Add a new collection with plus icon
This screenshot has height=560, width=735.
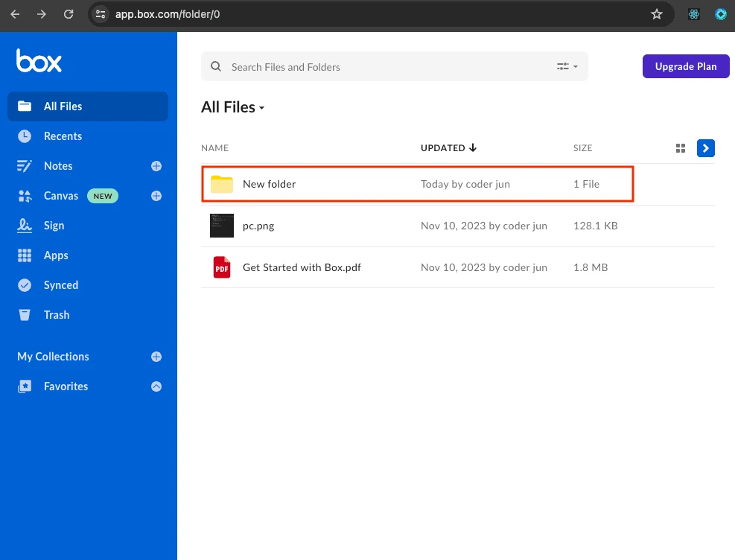pyautogui.click(x=156, y=357)
